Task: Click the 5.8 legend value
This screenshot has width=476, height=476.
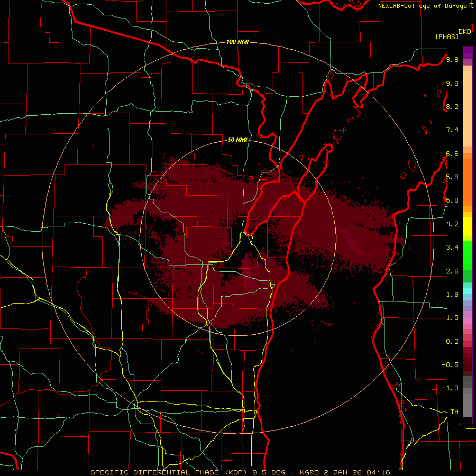Action: point(452,177)
